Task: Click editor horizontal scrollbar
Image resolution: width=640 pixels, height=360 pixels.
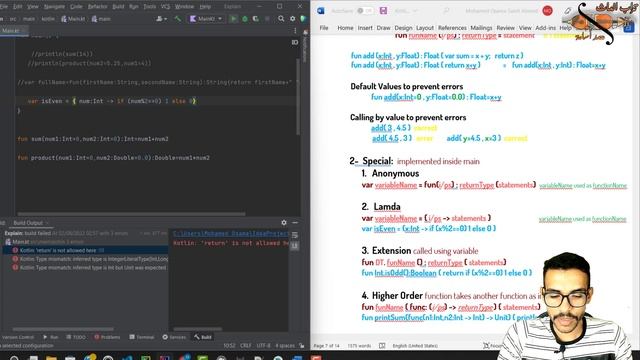Action: [131, 214]
